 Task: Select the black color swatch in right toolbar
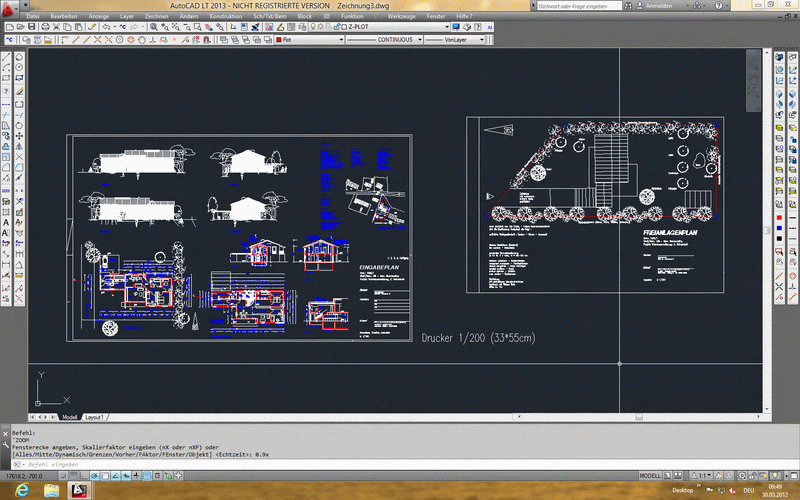click(779, 238)
